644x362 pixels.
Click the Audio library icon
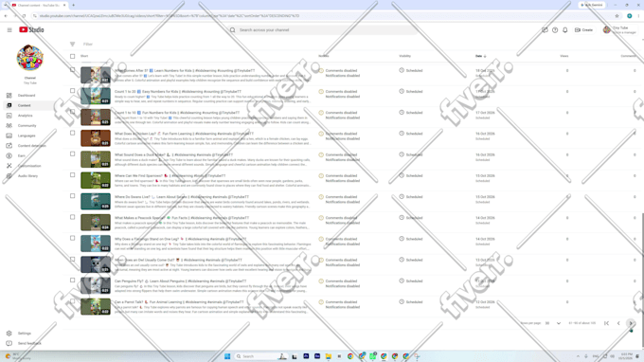(x=9, y=176)
